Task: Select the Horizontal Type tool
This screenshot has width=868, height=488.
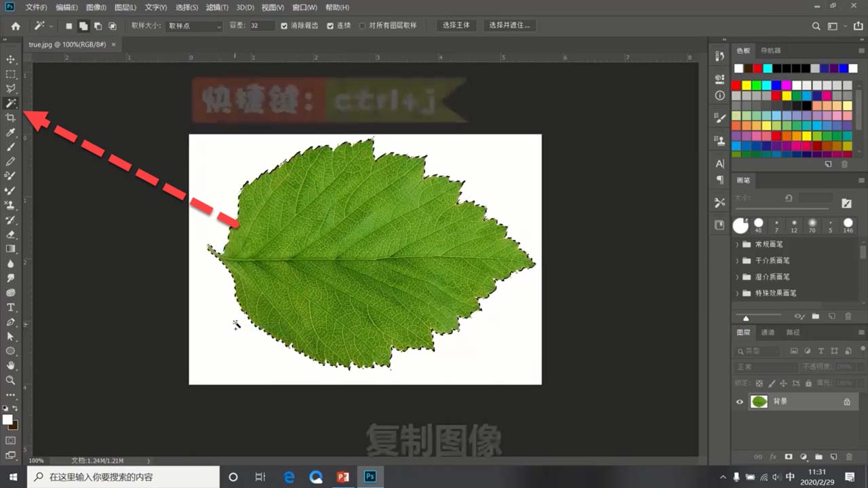Action: (x=11, y=307)
